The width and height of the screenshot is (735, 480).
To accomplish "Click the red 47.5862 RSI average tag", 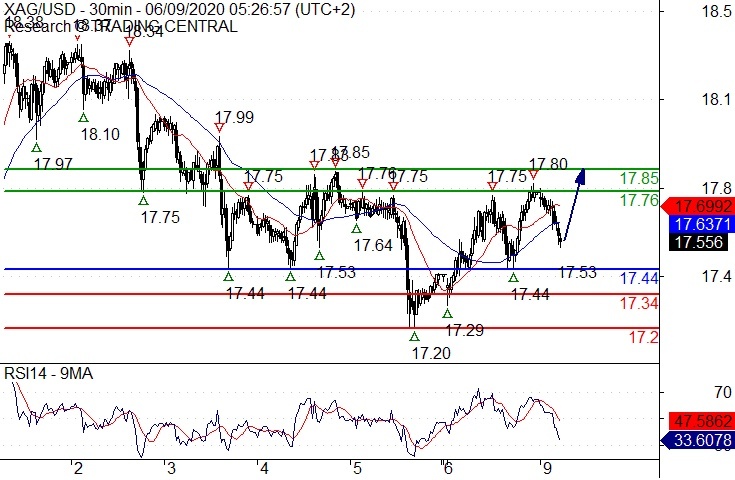I will [702, 421].
